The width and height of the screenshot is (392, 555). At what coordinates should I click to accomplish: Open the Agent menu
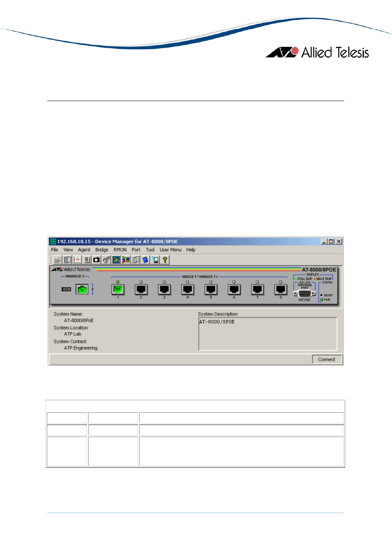pos(84,250)
